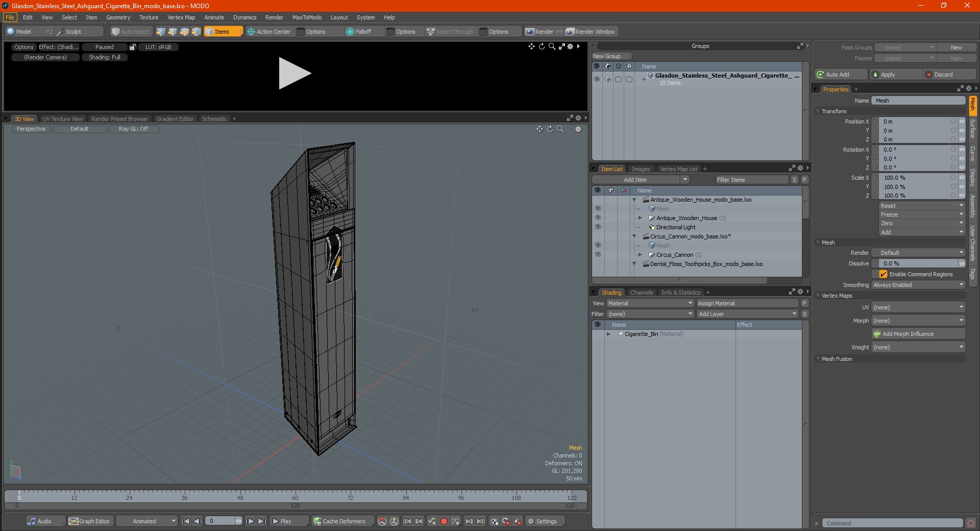
Task: Select polygons selection mode icon
Action: (184, 32)
